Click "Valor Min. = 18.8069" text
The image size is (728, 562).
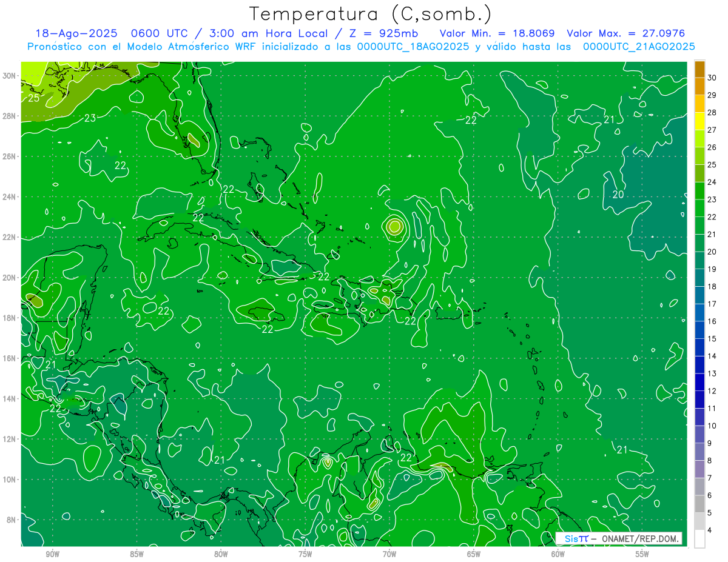(497, 34)
